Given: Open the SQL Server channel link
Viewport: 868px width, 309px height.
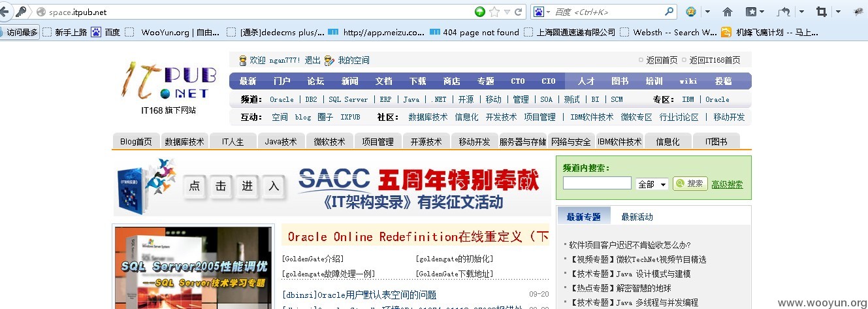Looking at the screenshot, I should 348,99.
